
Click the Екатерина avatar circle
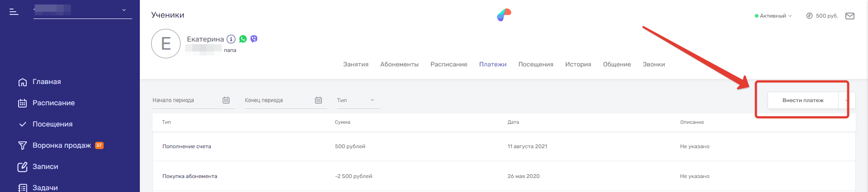pyautogui.click(x=166, y=44)
